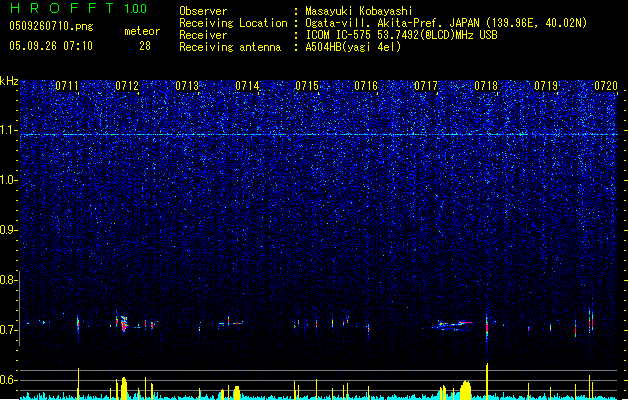Click the long meteor echo near 0717
The height and width of the screenshot is (400, 629).
point(451,325)
